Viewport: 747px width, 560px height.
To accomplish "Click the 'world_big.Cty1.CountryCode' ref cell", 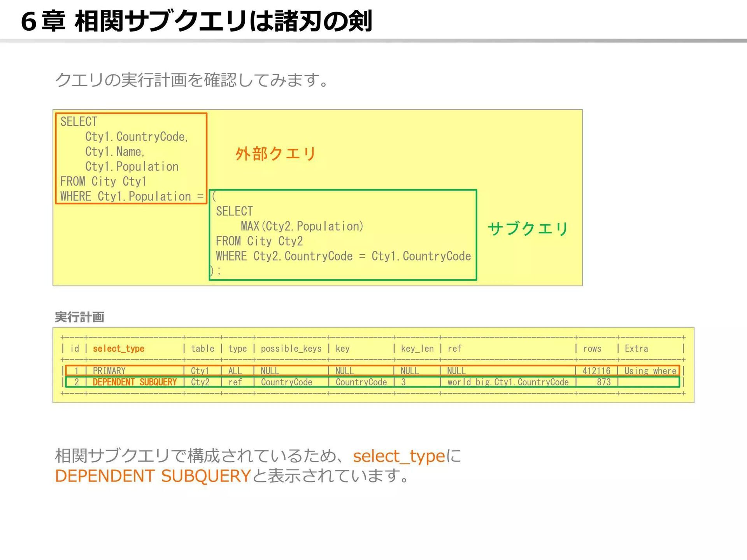I will (x=508, y=382).
